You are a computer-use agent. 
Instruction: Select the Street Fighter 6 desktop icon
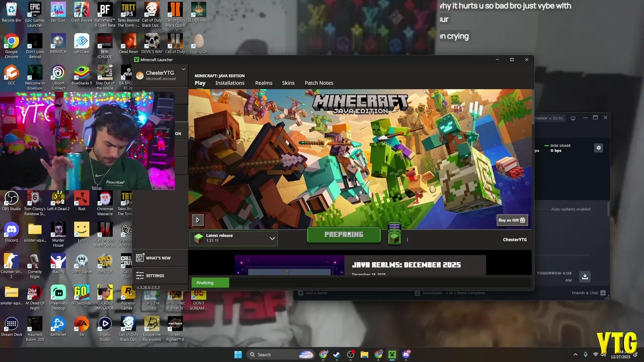[175, 329]
